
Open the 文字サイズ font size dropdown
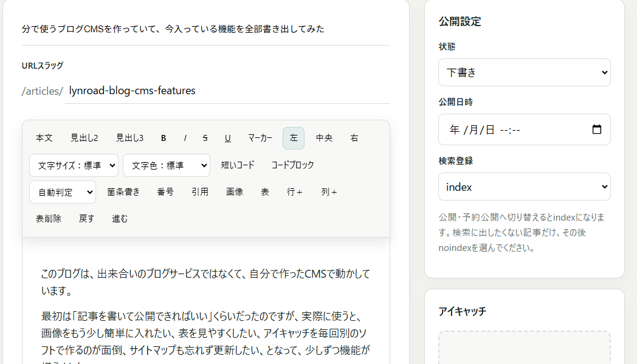pyautogui.click(x=74, y=165)
